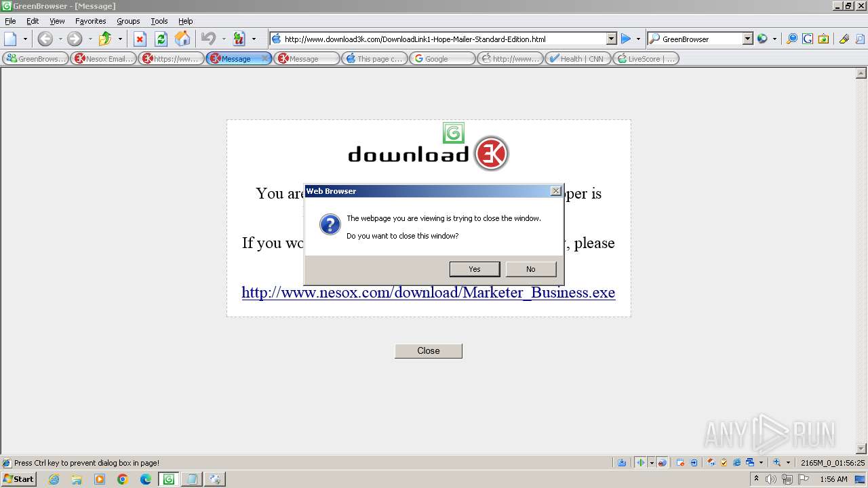This screenshot has height=488, width=868.
Task: Open the Windows Start menu
Action: (x=19, y=479)
